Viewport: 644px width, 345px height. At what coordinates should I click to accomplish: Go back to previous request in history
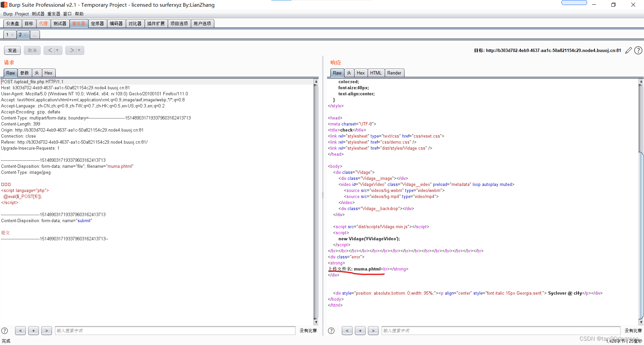[x=50, y=50]
